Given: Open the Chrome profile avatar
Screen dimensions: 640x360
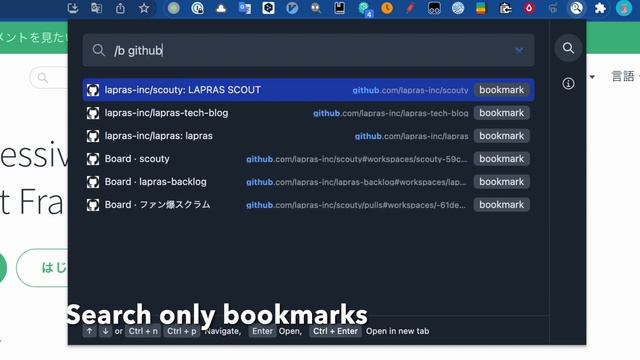Looking at the screenshot, I should 624,8.
